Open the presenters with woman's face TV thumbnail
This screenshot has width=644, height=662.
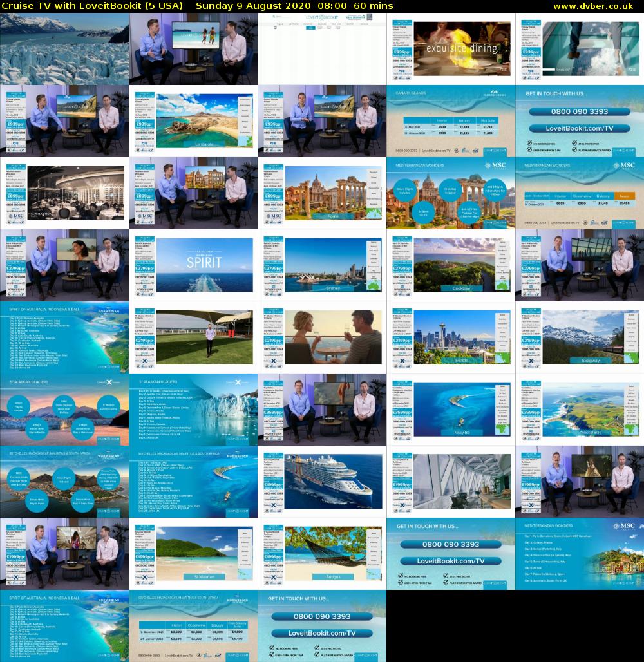coord(64,265)
